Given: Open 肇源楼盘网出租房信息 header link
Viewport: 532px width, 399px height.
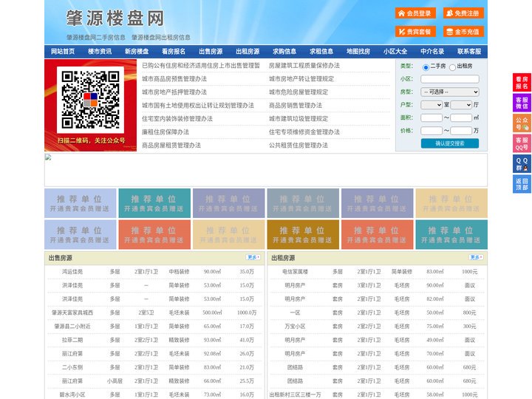Looking at the screenshot, I should pyautogui.click(x=161, y=38).
